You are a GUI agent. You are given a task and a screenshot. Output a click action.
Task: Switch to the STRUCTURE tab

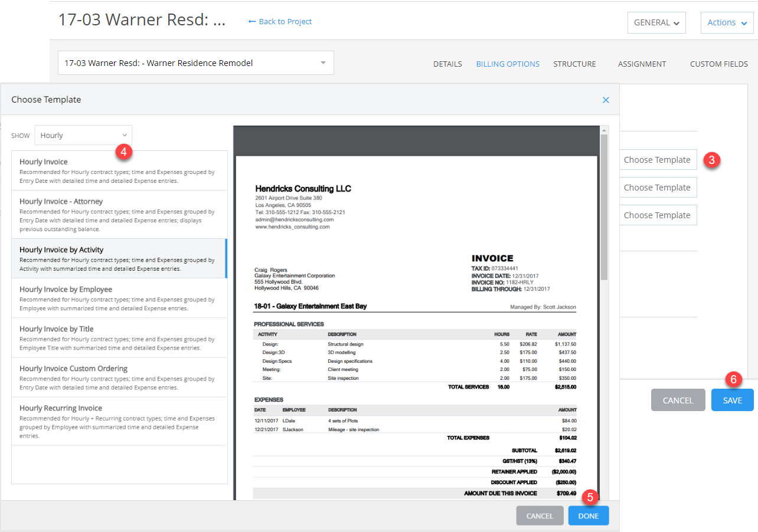(x=574, y=64)
